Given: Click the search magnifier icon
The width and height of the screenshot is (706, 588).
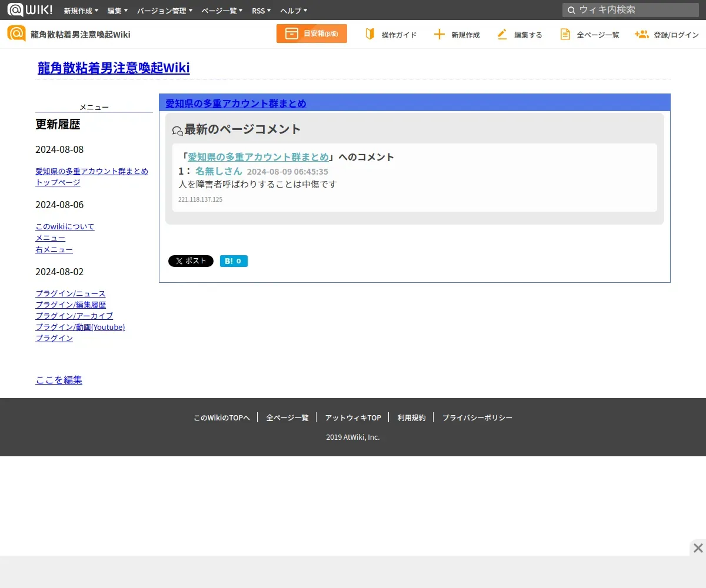Looking at the screenshot, I should coord(571,10).
